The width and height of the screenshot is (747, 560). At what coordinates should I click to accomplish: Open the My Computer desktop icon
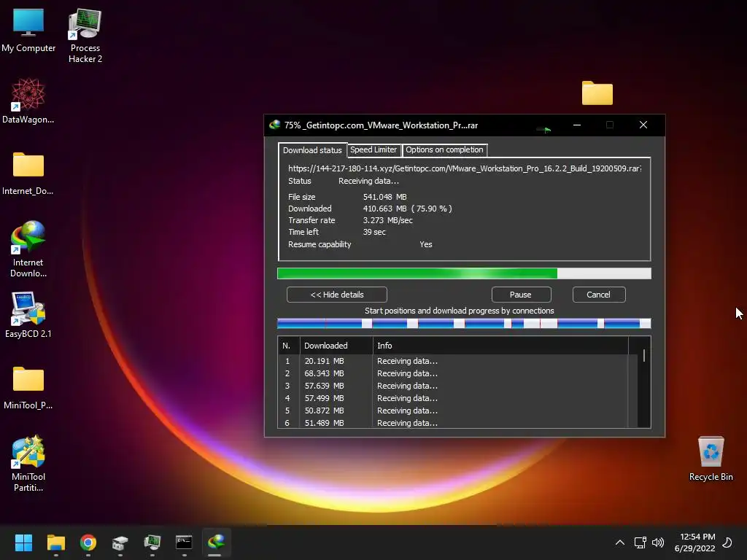coord(28,31)
